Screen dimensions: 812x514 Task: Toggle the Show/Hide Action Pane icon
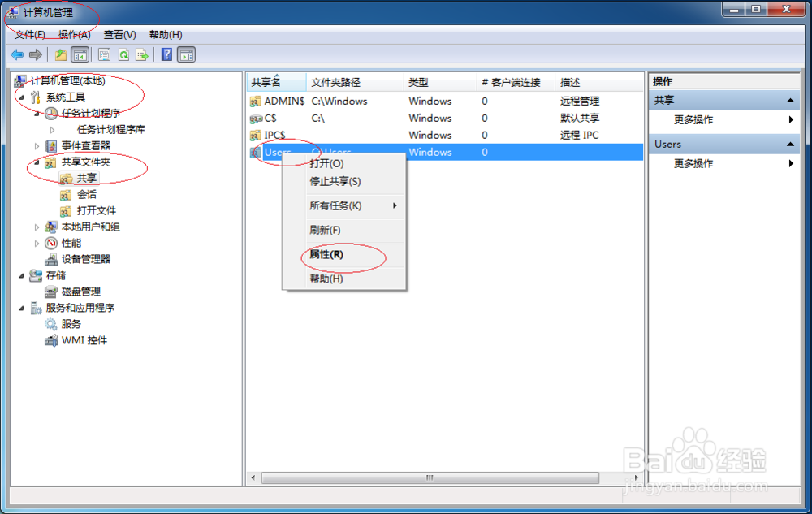[x=187, y=54]
